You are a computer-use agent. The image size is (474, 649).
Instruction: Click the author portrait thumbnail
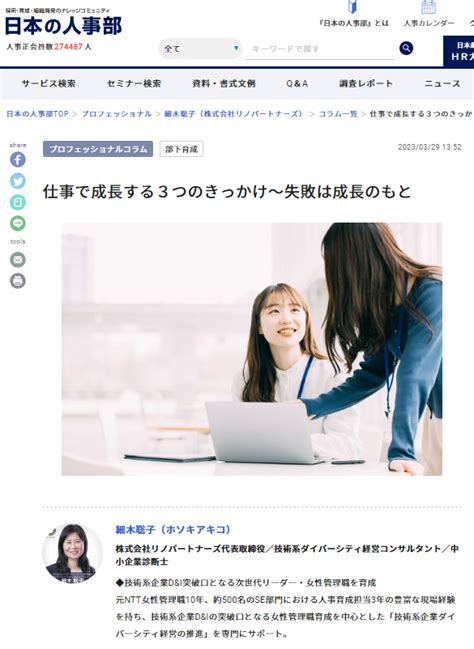coord(72,553)
